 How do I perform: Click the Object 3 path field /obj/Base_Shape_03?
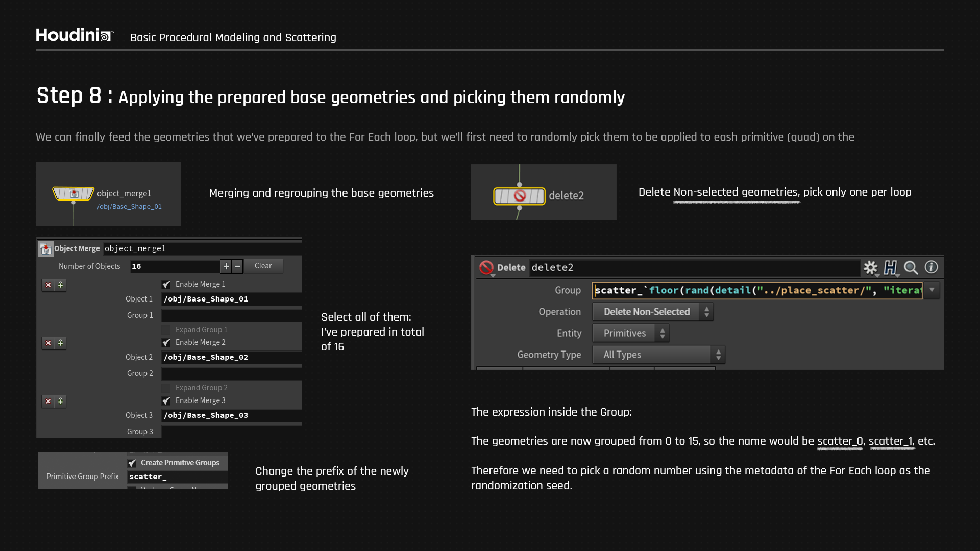(x=231, y=415)
